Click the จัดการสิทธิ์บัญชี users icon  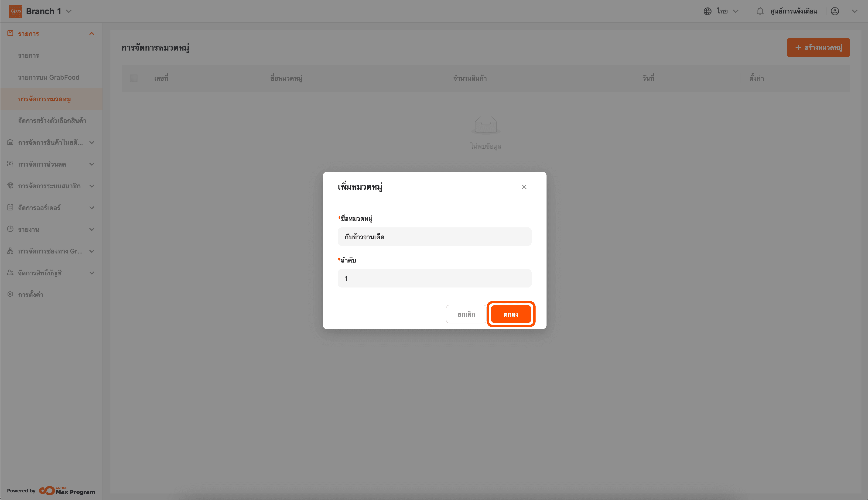click(10, 273)
